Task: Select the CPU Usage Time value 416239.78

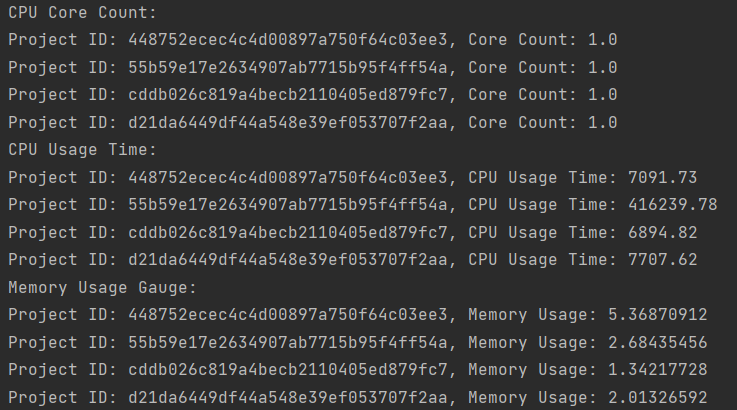Action: click(x=673, y=205)
